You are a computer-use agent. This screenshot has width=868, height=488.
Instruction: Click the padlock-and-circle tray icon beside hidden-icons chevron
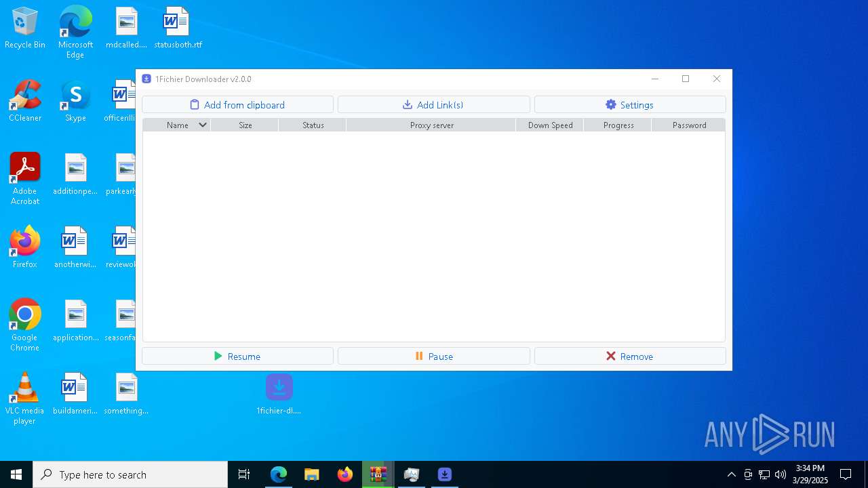(x=748, y=474)
